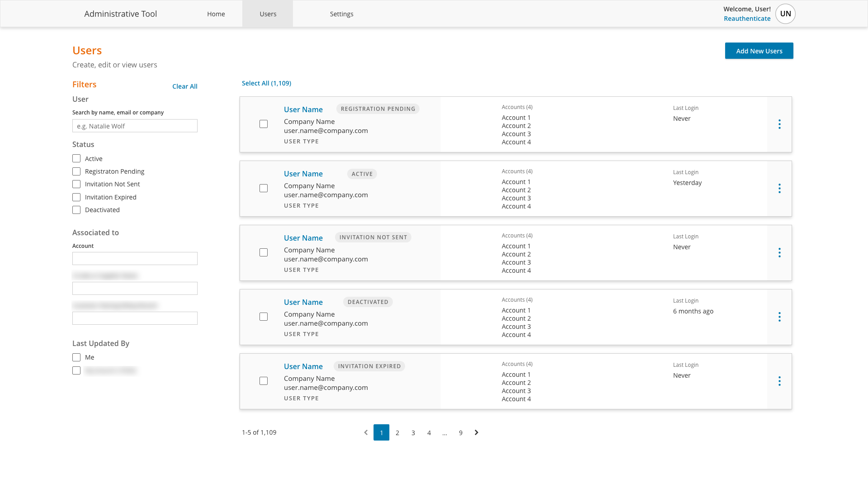Click the DEACTIVATED status badge
This screenshot has height=479, width=868.
[368, 302]
